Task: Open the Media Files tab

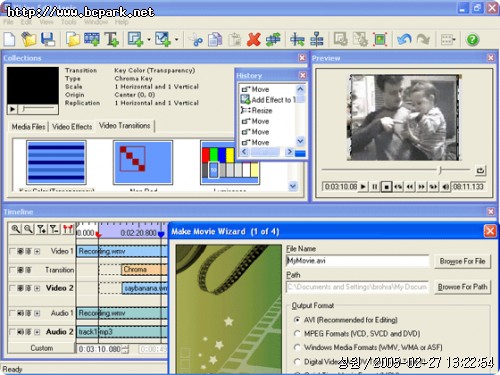Action: [28, 127]
